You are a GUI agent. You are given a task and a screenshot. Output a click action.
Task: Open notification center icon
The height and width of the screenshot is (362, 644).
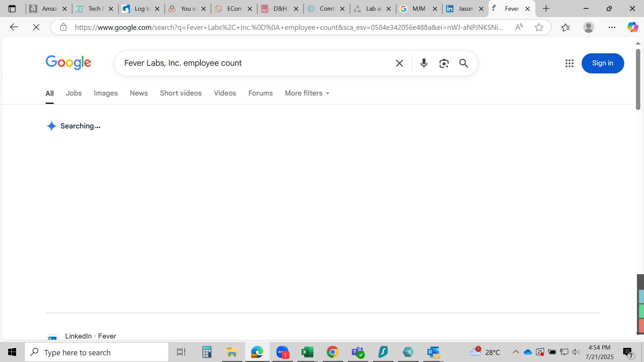point(628,352)
